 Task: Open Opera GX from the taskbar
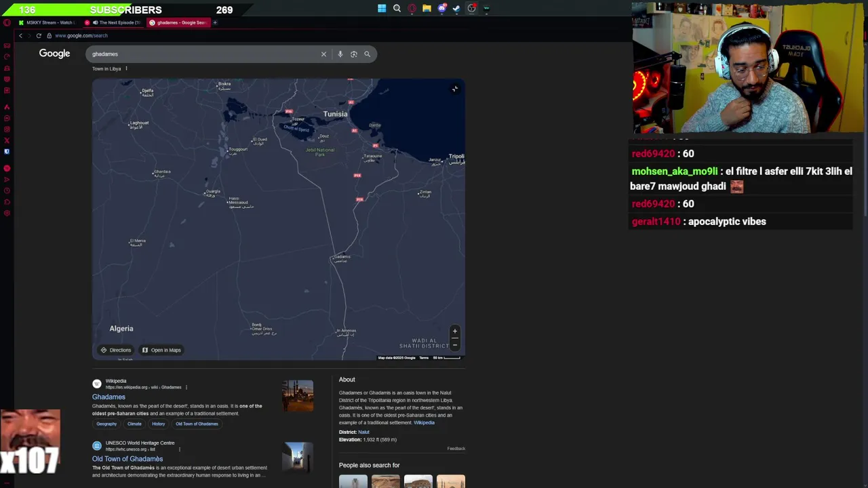point(412,9)
